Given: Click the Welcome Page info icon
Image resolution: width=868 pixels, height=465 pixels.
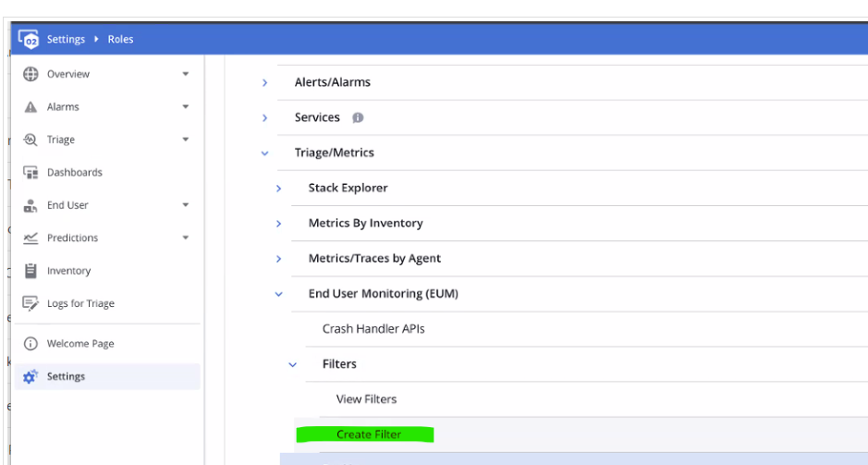Looking at the screenshot, I should [x=31, y=344].
